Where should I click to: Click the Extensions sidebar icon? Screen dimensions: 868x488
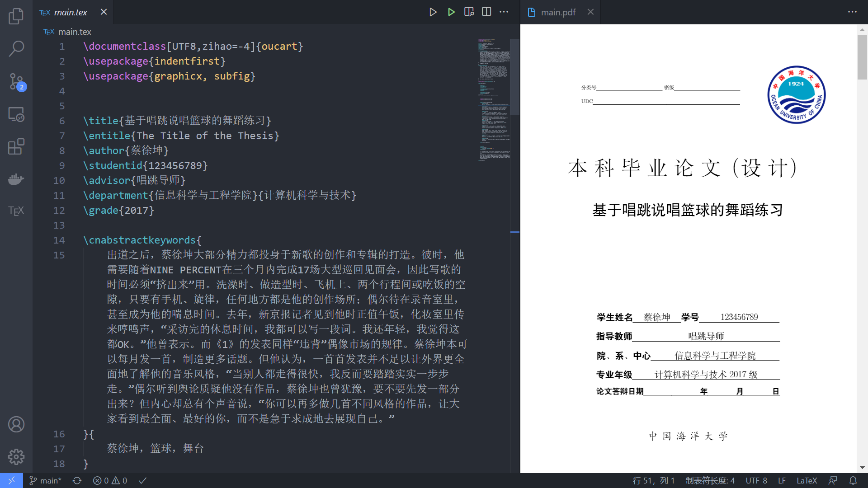tap(16, 147)
